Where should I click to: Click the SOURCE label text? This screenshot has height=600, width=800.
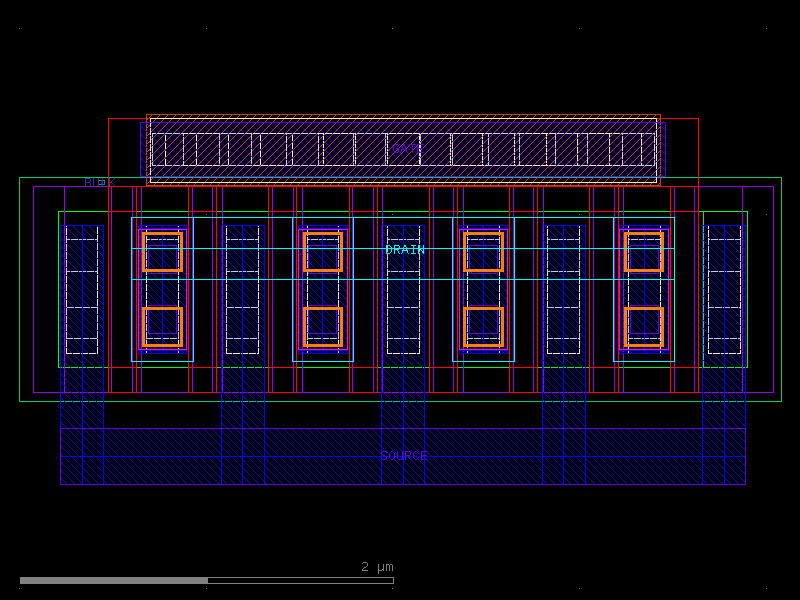(x=404, y=456)
